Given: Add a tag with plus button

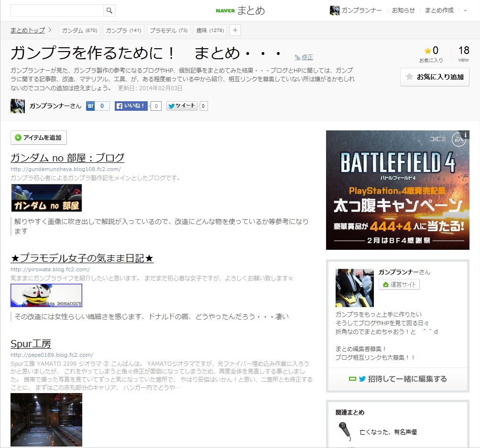Looking at the screenshot, I should pos(235,30).
